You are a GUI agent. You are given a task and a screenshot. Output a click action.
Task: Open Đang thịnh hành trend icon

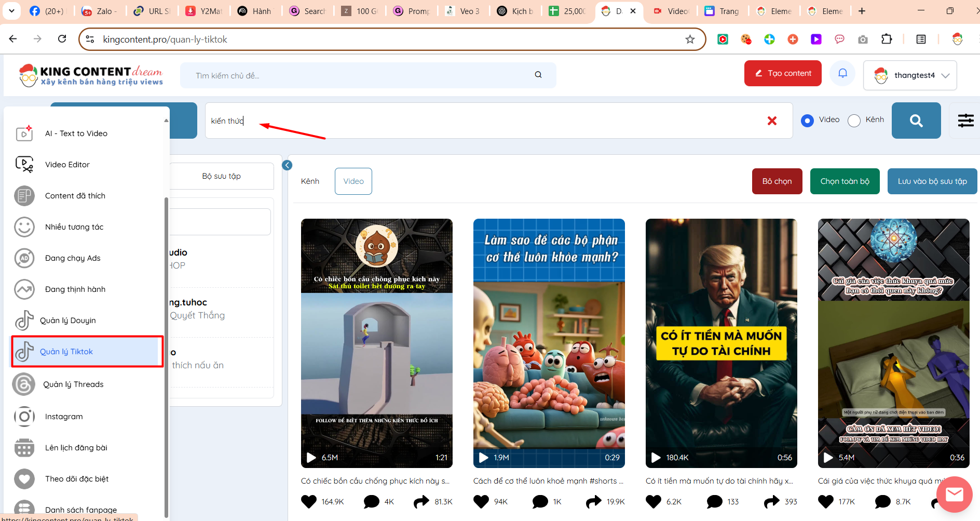coord(24,289)
